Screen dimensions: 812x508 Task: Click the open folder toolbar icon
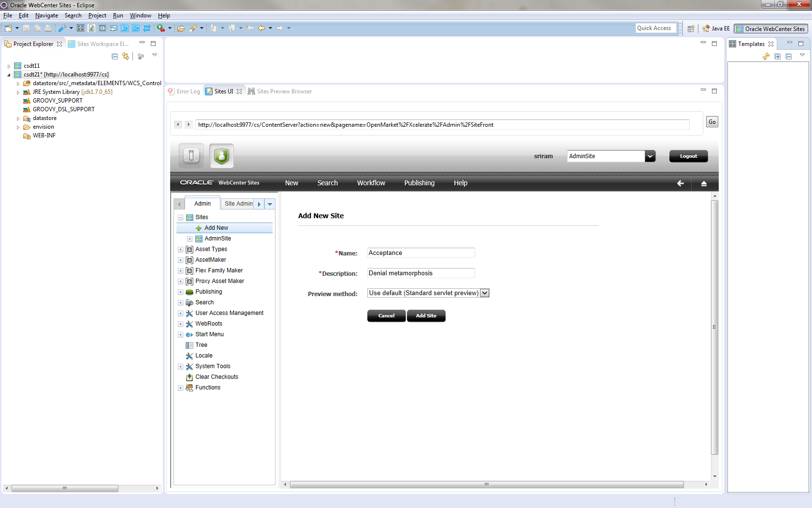point(181,28)
